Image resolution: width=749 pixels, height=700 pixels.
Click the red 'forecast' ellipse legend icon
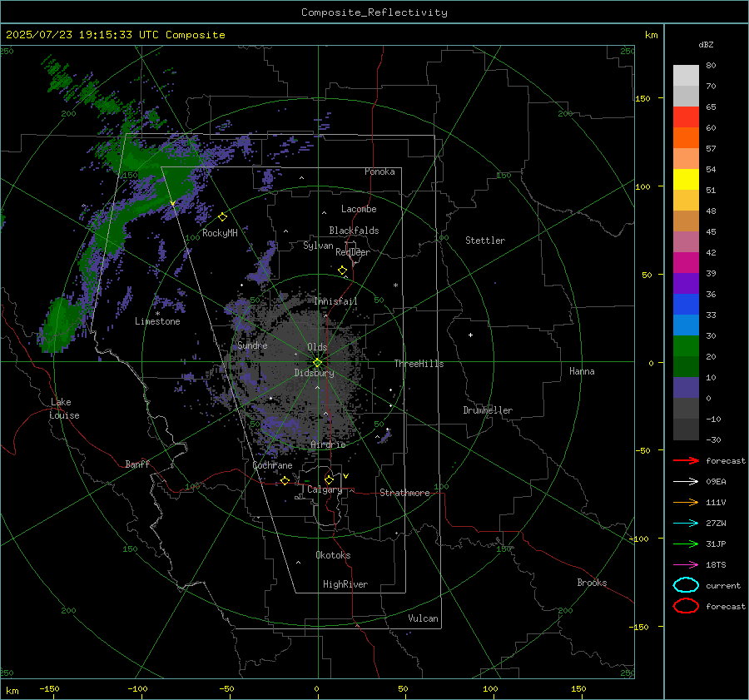686,606
